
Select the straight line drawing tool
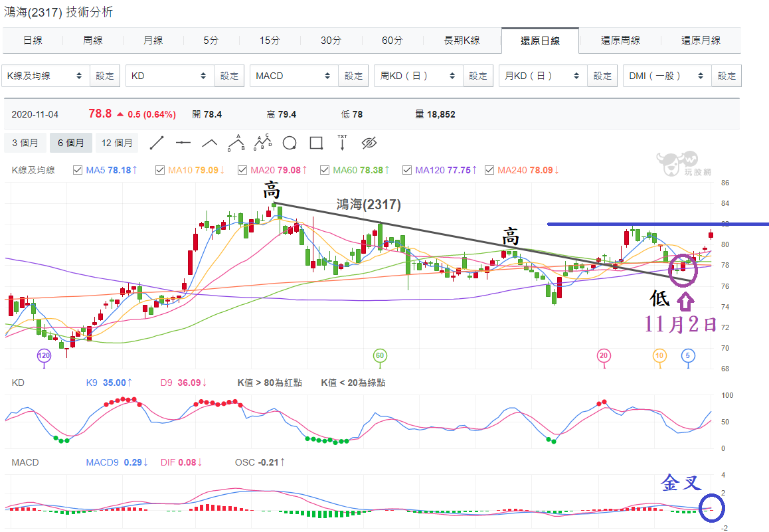click(x=157, y=143)
